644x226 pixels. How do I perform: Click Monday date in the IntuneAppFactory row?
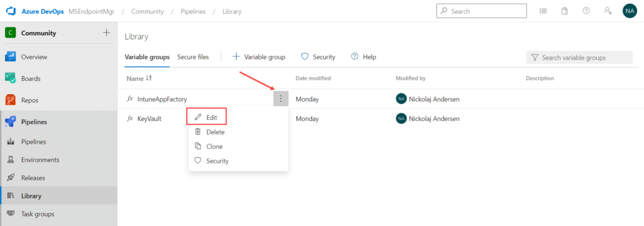307,99
